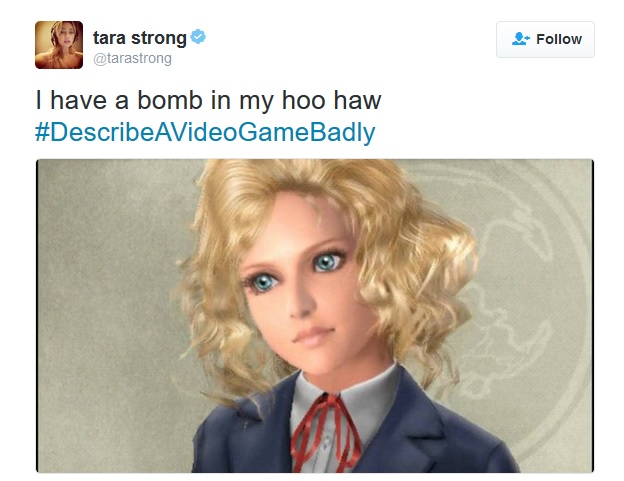Open the attached video game character image

point(315,316)
